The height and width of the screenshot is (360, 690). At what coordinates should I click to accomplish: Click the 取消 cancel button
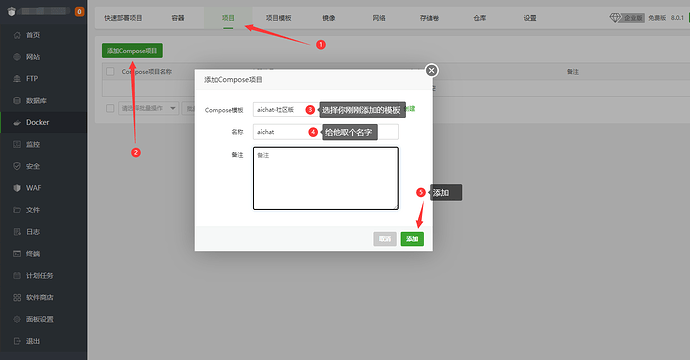coord(385,239)
